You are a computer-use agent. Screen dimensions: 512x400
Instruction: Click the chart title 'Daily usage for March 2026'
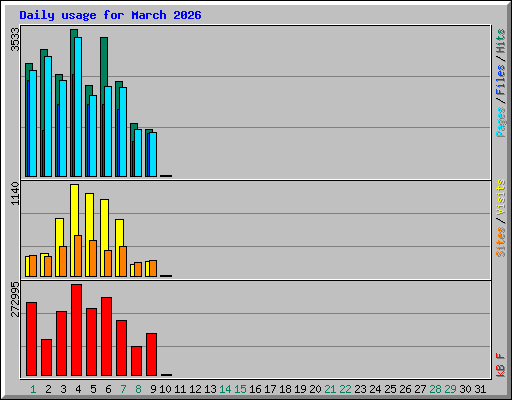pyautogui.click(x=110, y=15)
